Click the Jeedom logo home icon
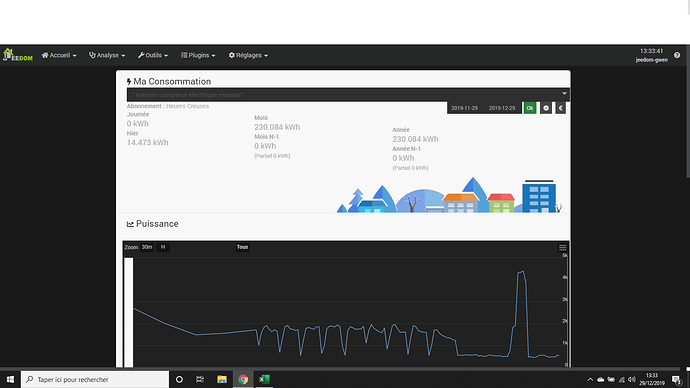The height and width of the screenshot is (388, 690). click(18, 55)
